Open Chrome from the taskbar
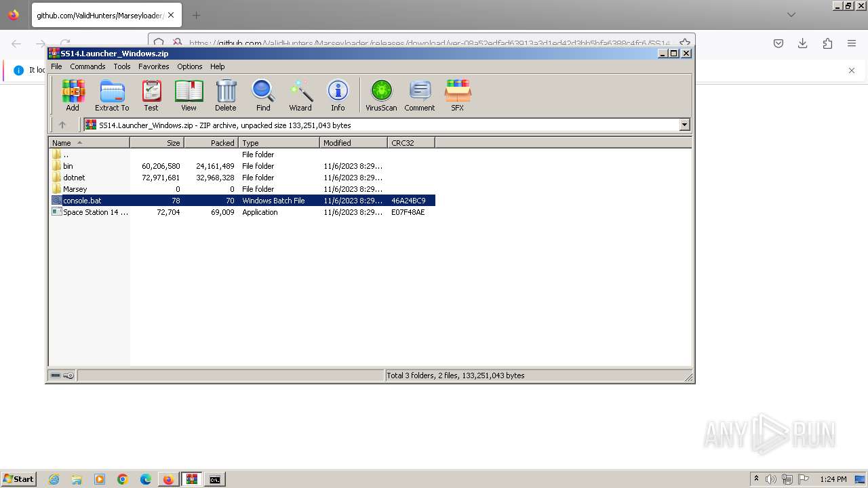This screenshot has width=868, height=488. point(123,479)
